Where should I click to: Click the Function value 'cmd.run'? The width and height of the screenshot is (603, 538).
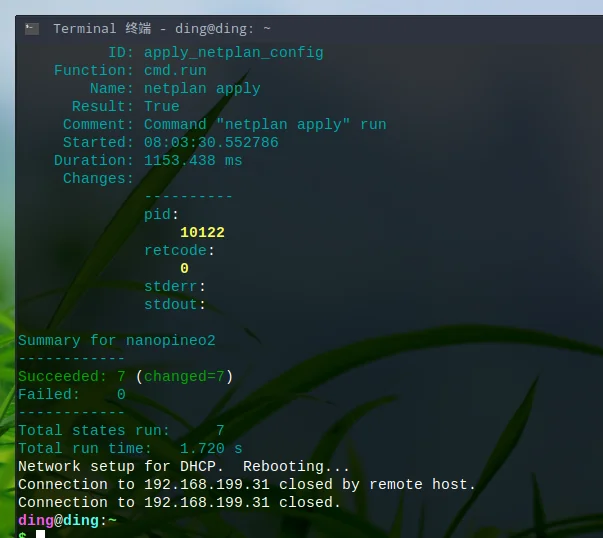[x=175, y=70]
